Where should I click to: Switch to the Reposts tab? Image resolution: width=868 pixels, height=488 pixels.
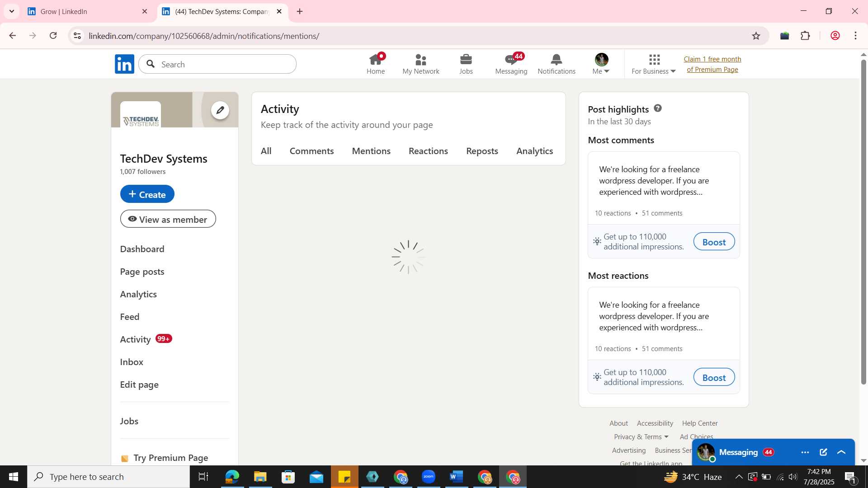click(x=482, y=151)
